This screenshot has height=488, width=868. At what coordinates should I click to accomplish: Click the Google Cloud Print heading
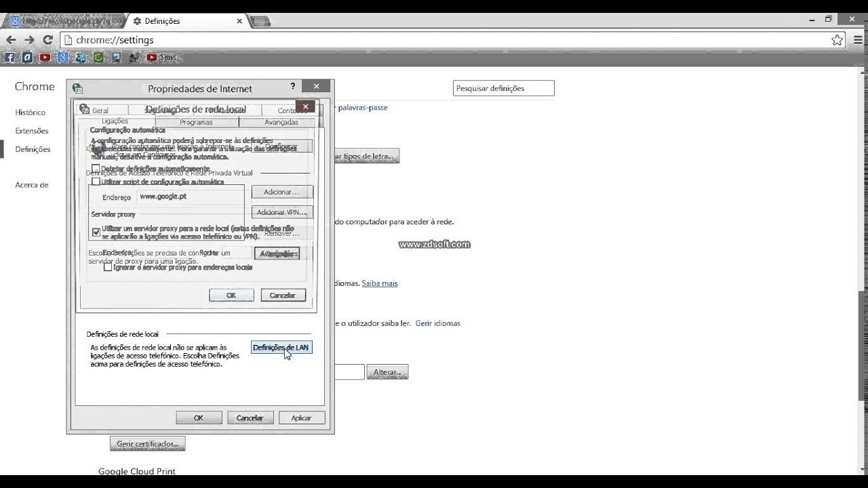(137, 471)
